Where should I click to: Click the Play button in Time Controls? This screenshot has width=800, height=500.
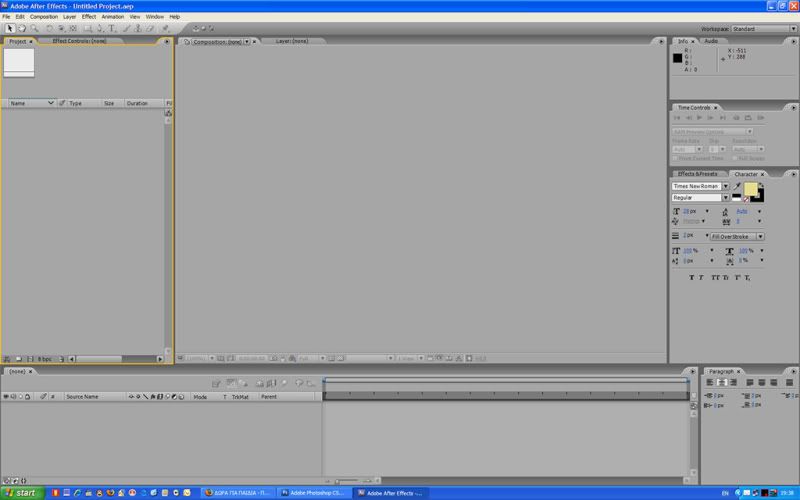point(699,118)
